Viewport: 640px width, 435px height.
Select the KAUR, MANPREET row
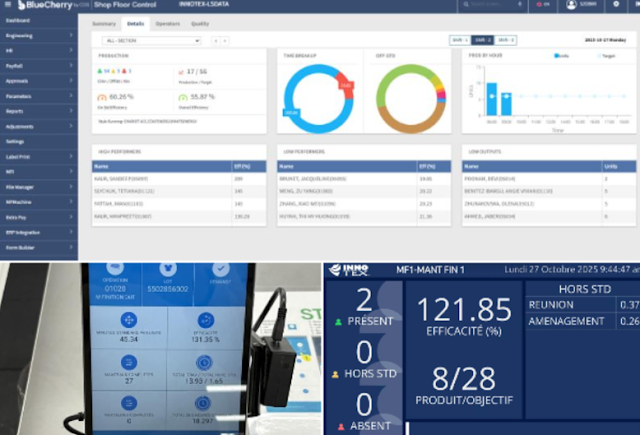coord(179,216)
